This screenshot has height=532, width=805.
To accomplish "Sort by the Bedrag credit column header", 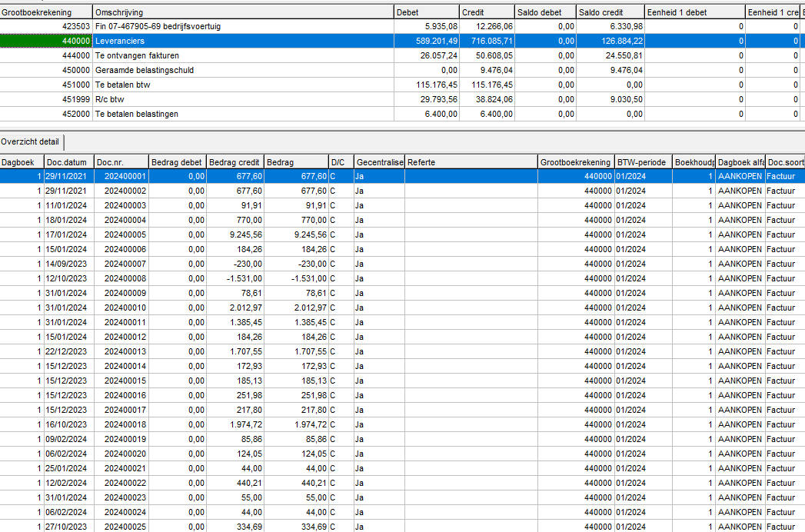I will click(x=235, y=162).
